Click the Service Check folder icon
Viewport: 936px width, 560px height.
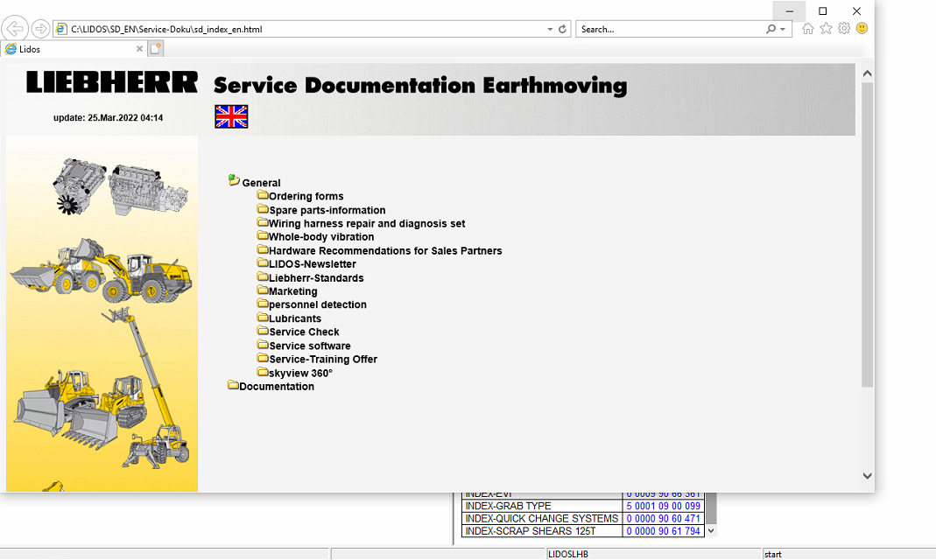click(263, 331)
